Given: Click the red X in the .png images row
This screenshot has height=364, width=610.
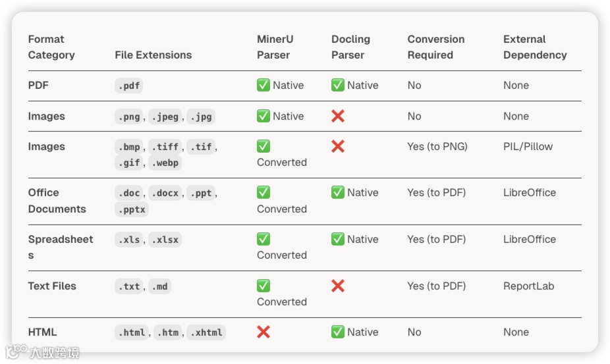Looking at the screenshot, I should point(338,117).
